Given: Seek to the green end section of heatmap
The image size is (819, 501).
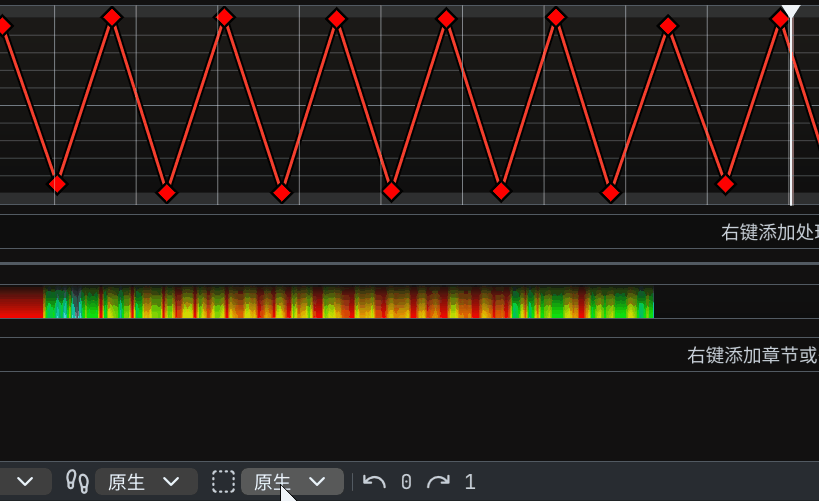Looking at the screenshot, I should (622, 302).
